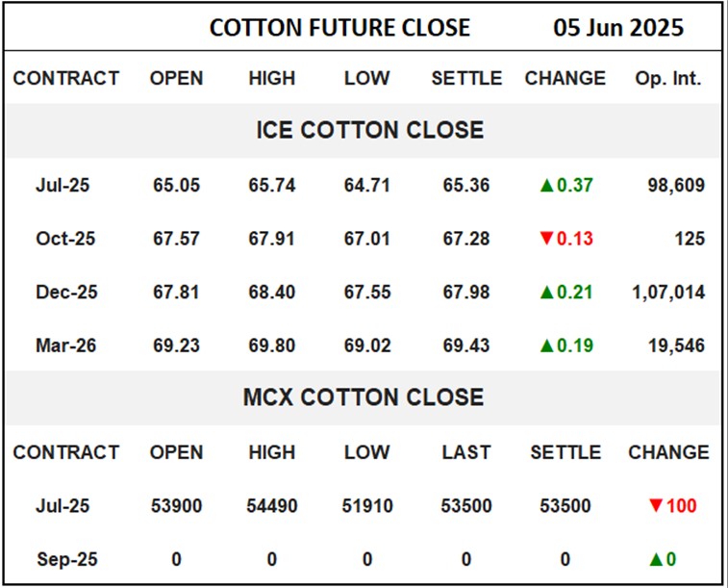Select the COTTON FUTURE CLOSE title

(x=339, y=28)
